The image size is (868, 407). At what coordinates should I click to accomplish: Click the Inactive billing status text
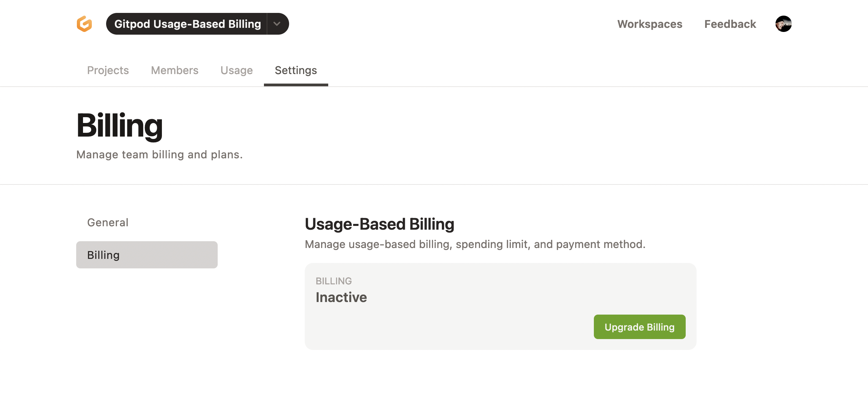pyautogui.click(x=341, y=297)
